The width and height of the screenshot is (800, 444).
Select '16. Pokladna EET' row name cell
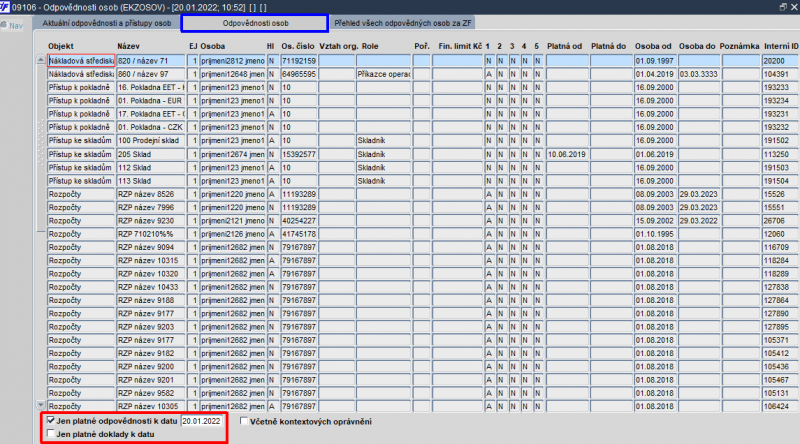pos(151,87)
